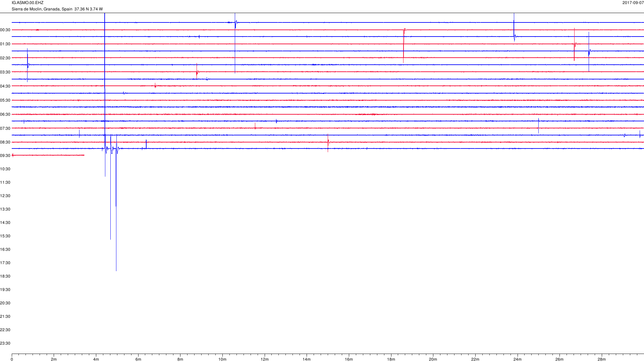Click the 26m axis label

point(559,360)
